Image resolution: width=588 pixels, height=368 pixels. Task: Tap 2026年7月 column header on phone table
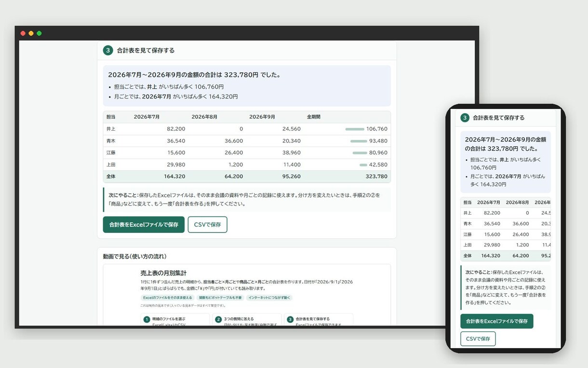(x=488, y=202)
